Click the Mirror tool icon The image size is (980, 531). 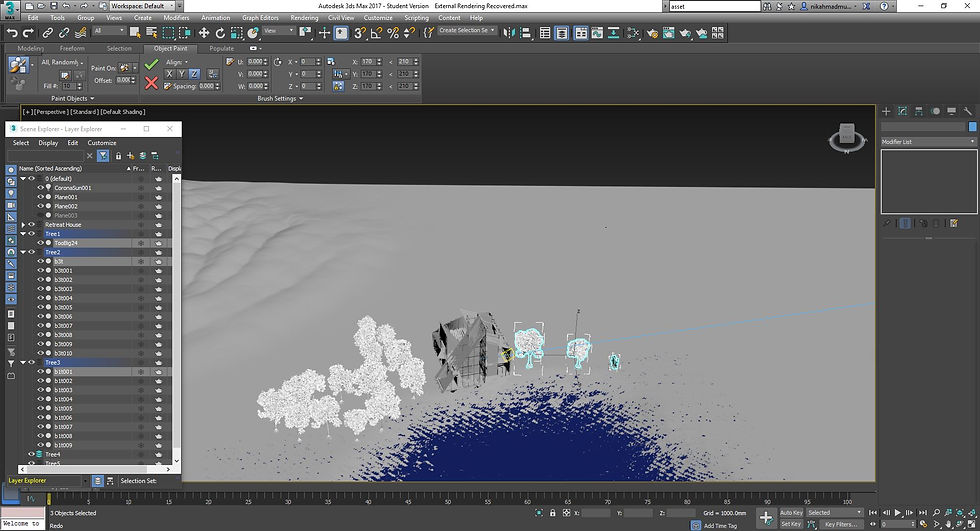(509, 32)
